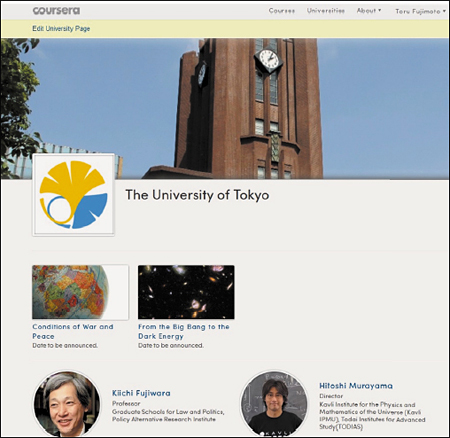Open the globe thumbnail for Conditions of War

coord(80,292)
